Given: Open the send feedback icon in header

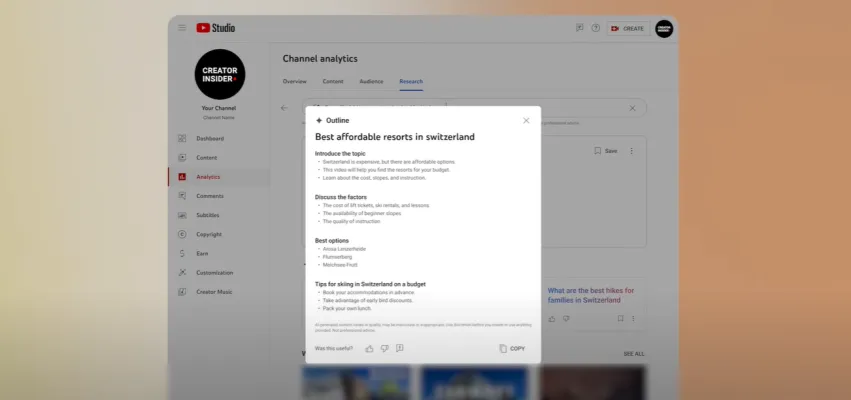Looking at the screenshot, I should coord(579,28).
